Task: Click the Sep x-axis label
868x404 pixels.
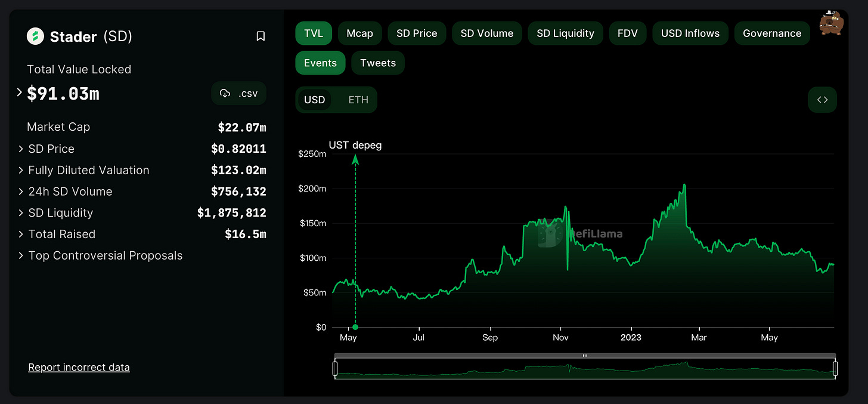Action: pyautogui.click(x=490, y=338)
